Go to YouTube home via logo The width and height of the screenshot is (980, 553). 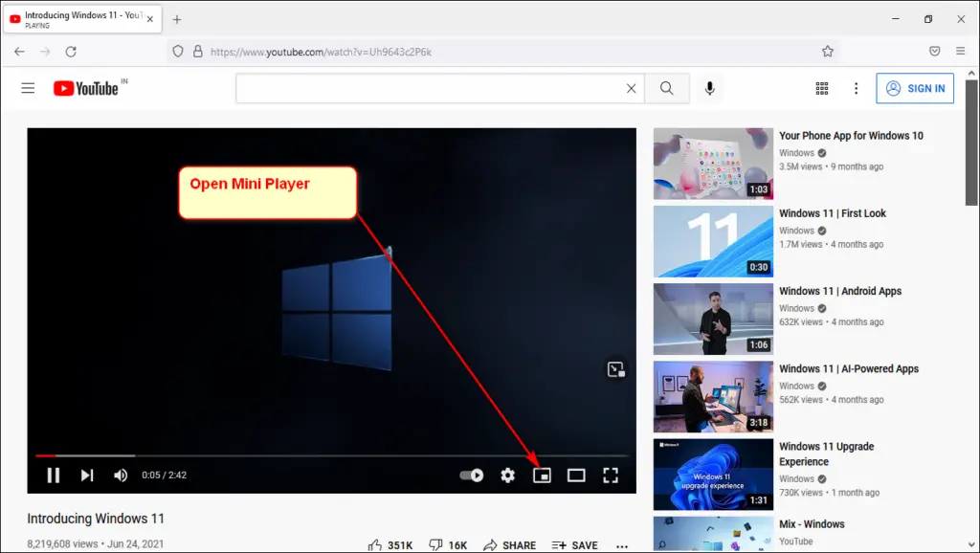(x=86, y=89)
